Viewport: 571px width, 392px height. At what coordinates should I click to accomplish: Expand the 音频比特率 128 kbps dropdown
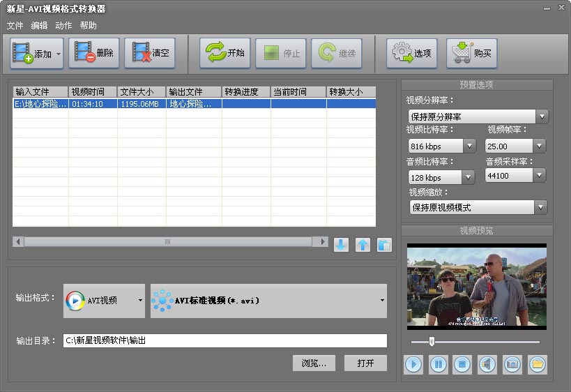coord(468,177)
